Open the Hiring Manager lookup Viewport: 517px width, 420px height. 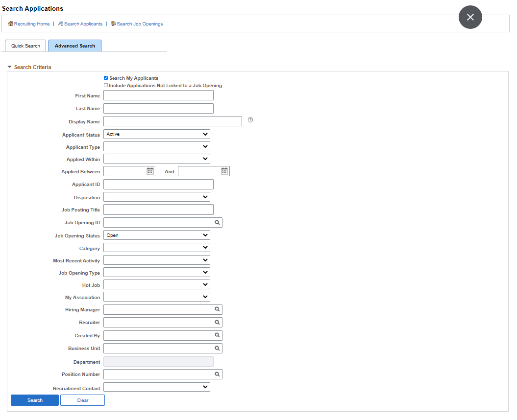(x=217, y=309)
